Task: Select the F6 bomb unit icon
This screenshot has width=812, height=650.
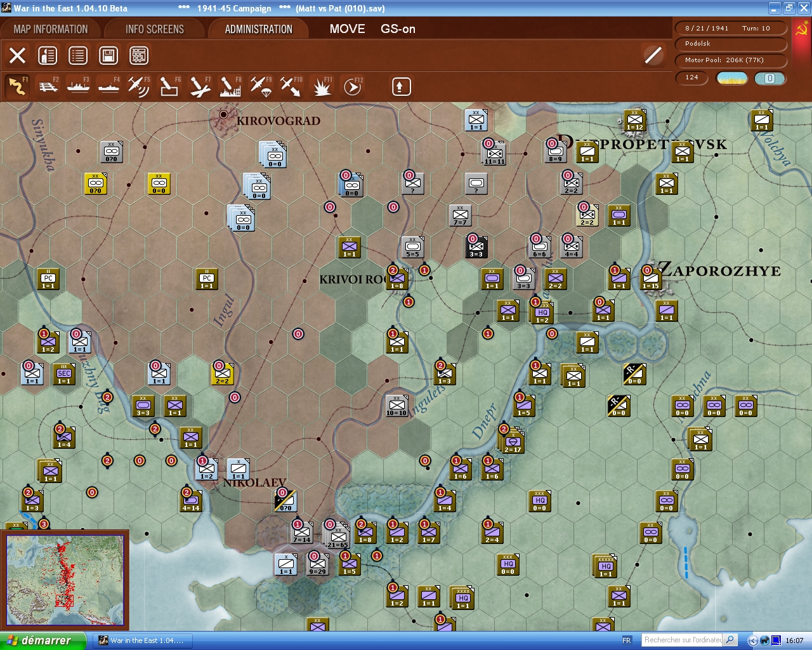Action: pyautogui.click(x=169, y=86)
